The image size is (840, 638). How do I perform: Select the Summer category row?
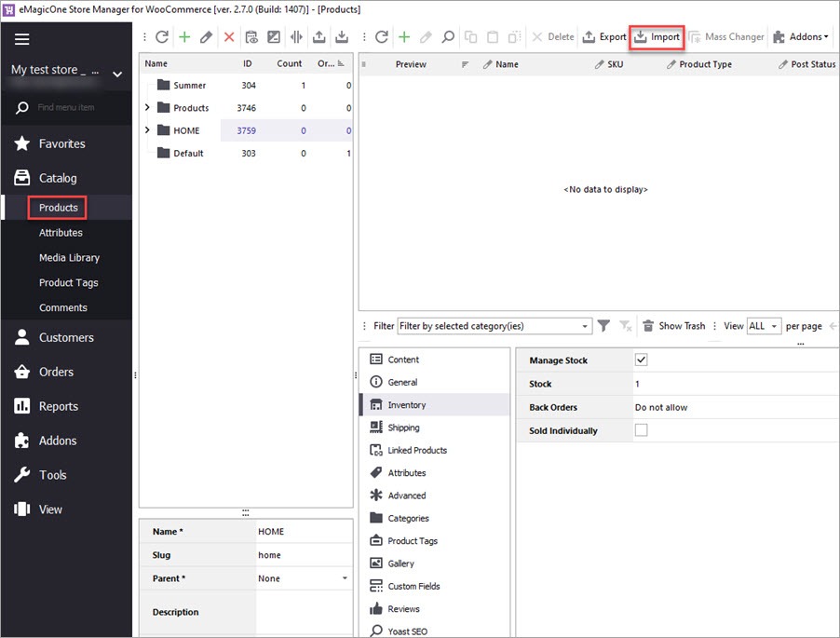(x=190, y=86)
